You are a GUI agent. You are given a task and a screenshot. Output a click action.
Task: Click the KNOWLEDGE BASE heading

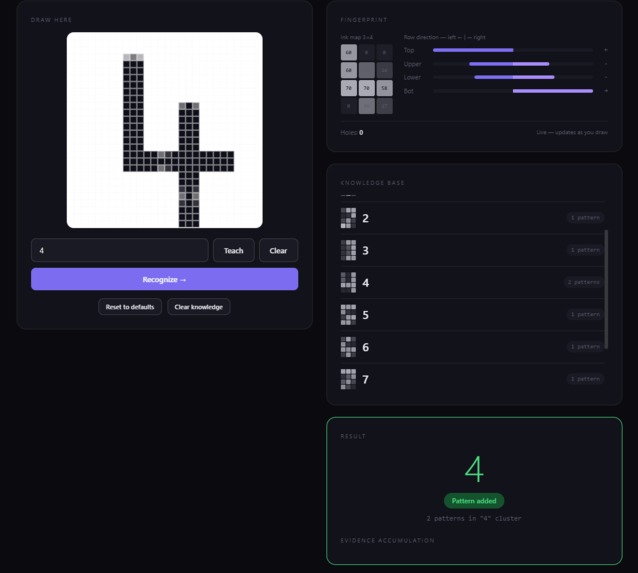[x=373, y=183]
